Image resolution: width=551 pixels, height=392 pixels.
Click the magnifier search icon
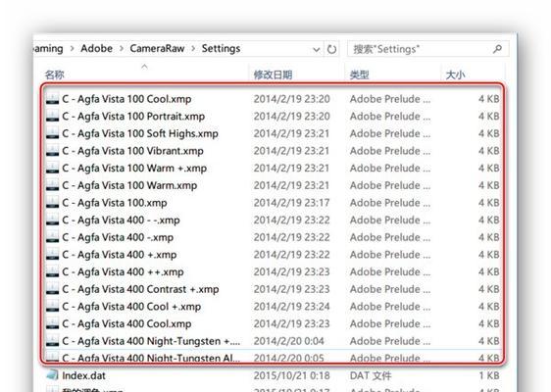[x=497, y=49]
